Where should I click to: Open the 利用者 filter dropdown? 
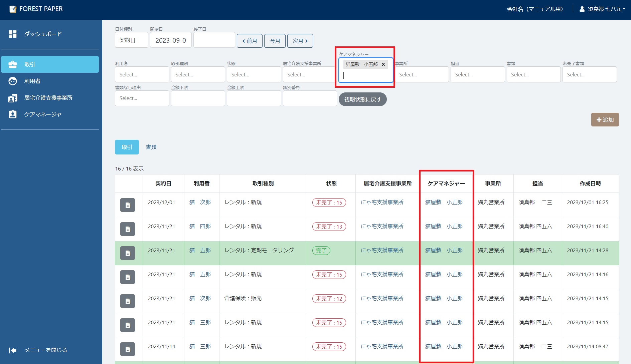tap(142, 75)
